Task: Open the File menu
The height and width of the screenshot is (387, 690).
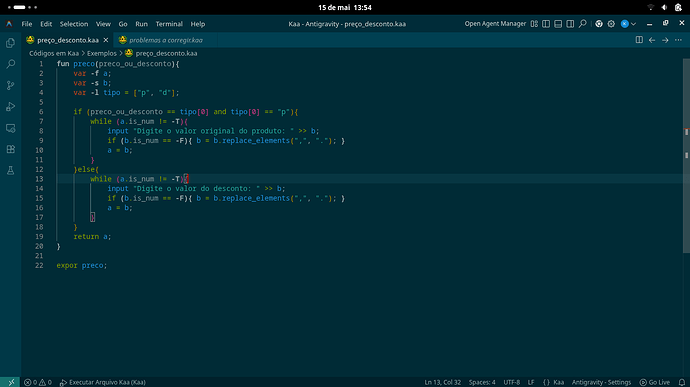Action: click(27, 24)
